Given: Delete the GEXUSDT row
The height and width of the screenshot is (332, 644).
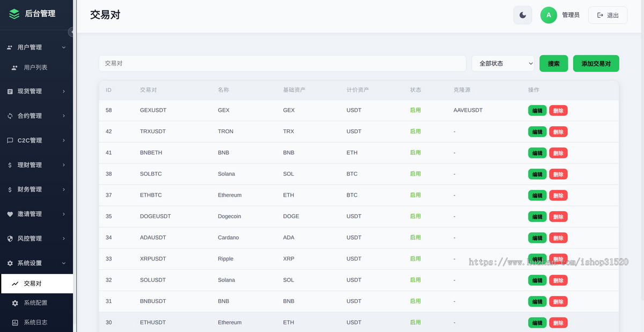Looking at the screenshot, I should pyautogui.click(x=558, y=111).
